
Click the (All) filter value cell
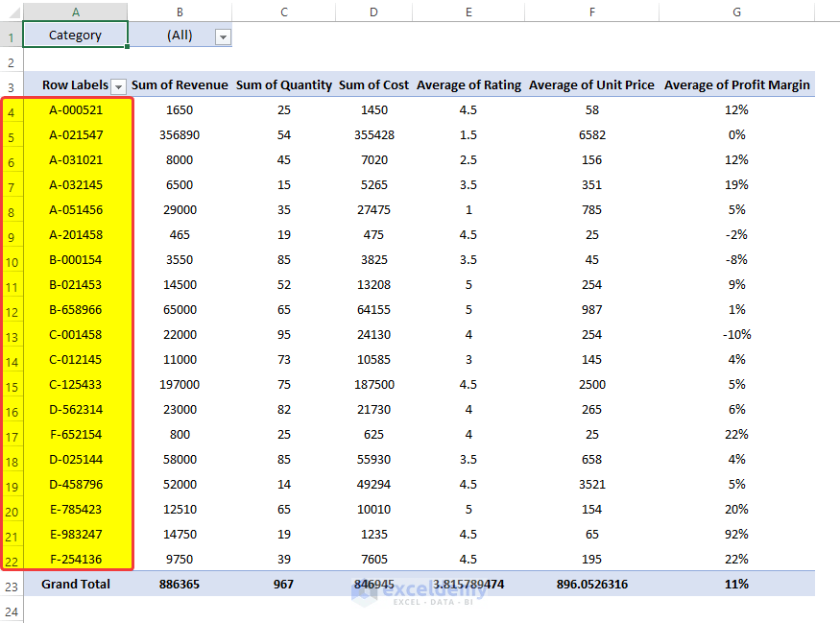pyautogui.click(x=180, y=35)
